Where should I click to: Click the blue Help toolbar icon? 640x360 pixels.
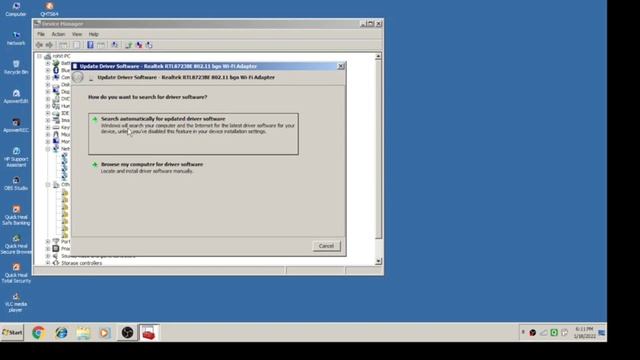click(x=90, y=45)
